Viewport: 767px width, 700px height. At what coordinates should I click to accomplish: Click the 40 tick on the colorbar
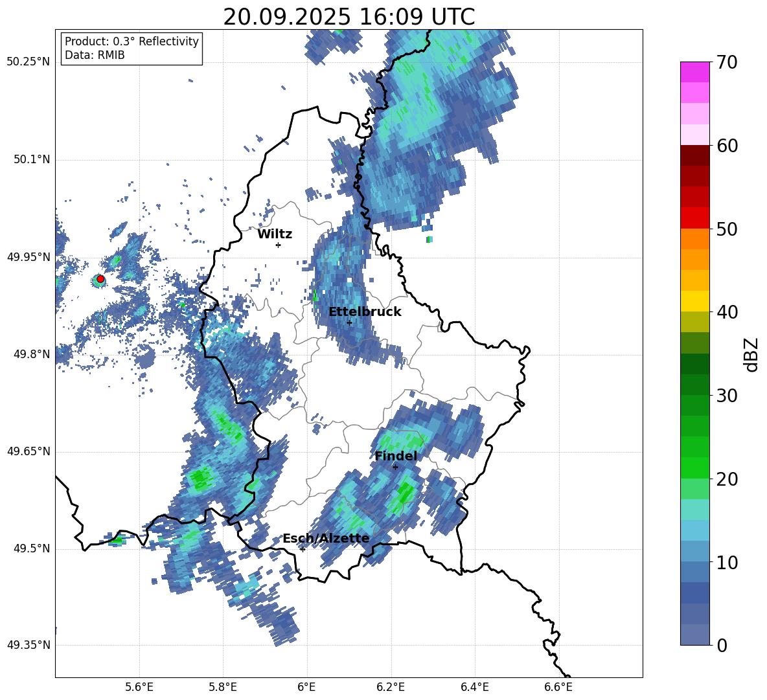pyautogui.click(x=727, y=312)
